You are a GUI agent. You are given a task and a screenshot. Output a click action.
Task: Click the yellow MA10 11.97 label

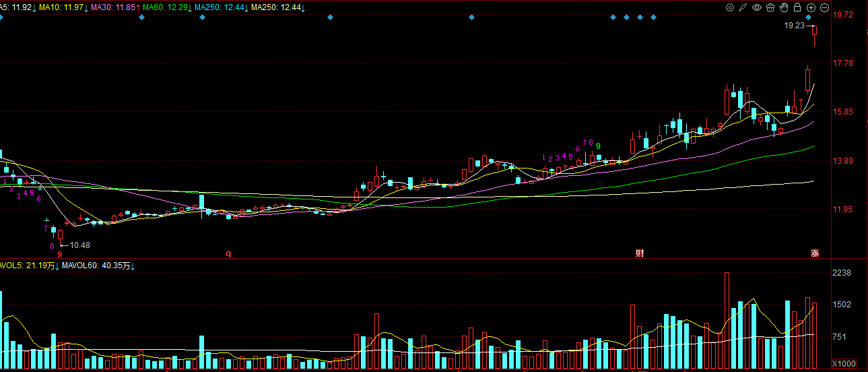[63, 7]
